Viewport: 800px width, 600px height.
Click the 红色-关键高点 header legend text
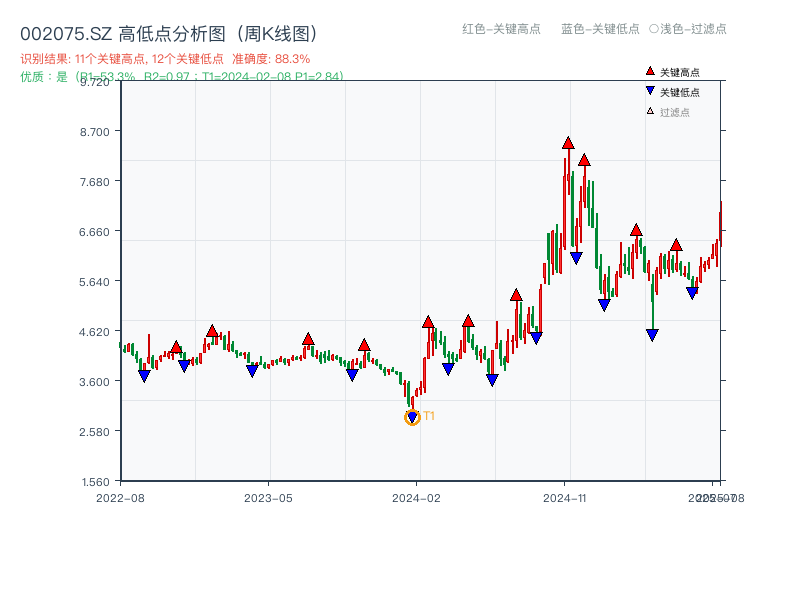[x=501, y=29]
